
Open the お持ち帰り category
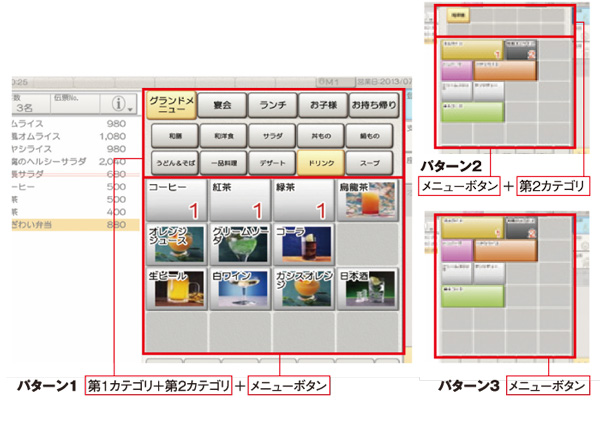[x=374, y=104]
